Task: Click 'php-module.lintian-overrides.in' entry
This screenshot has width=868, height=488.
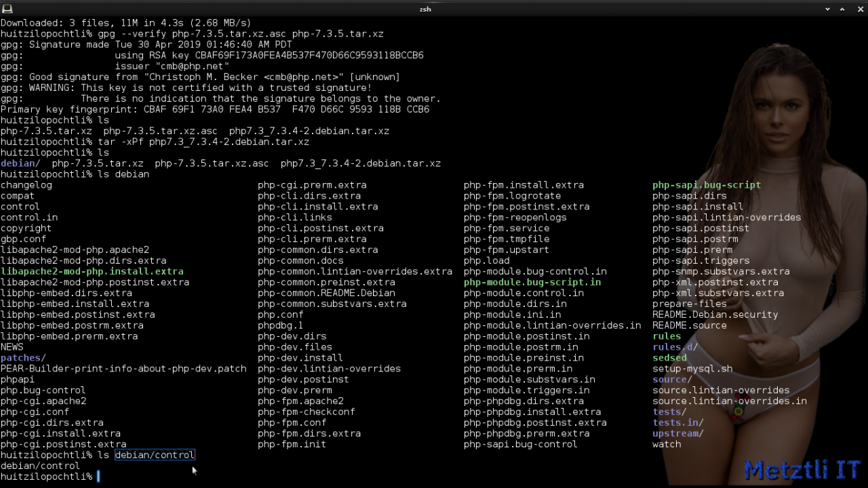Action: click(x=553, y=325)
